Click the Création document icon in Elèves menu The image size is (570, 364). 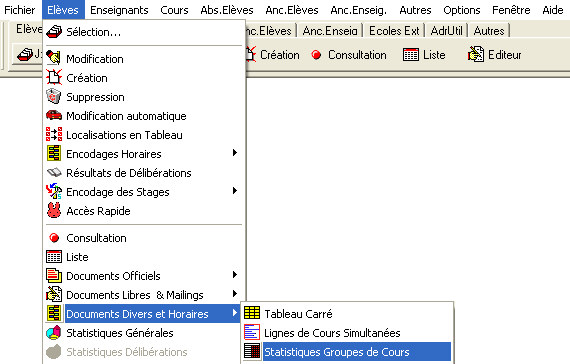point(54,77)
